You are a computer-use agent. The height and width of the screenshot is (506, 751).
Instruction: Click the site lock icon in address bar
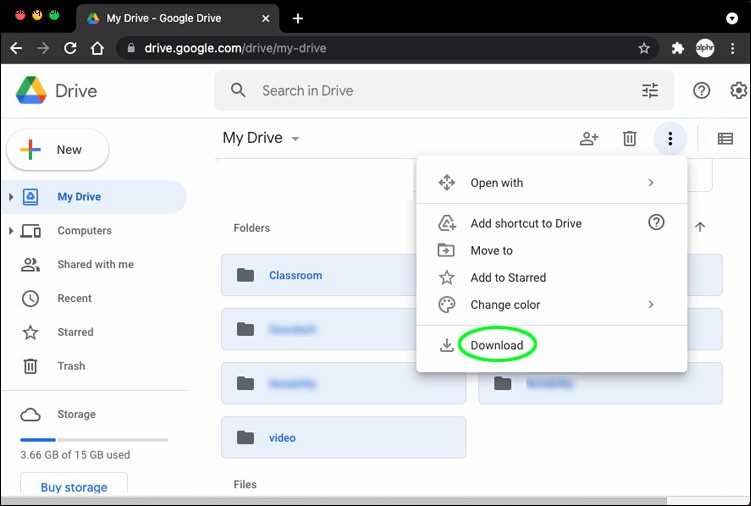click(131, 48)
